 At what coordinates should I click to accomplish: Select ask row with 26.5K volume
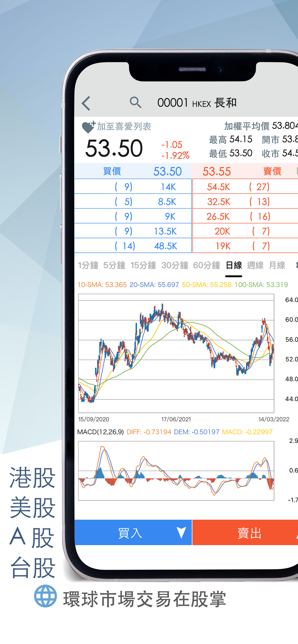pos(245,216)
